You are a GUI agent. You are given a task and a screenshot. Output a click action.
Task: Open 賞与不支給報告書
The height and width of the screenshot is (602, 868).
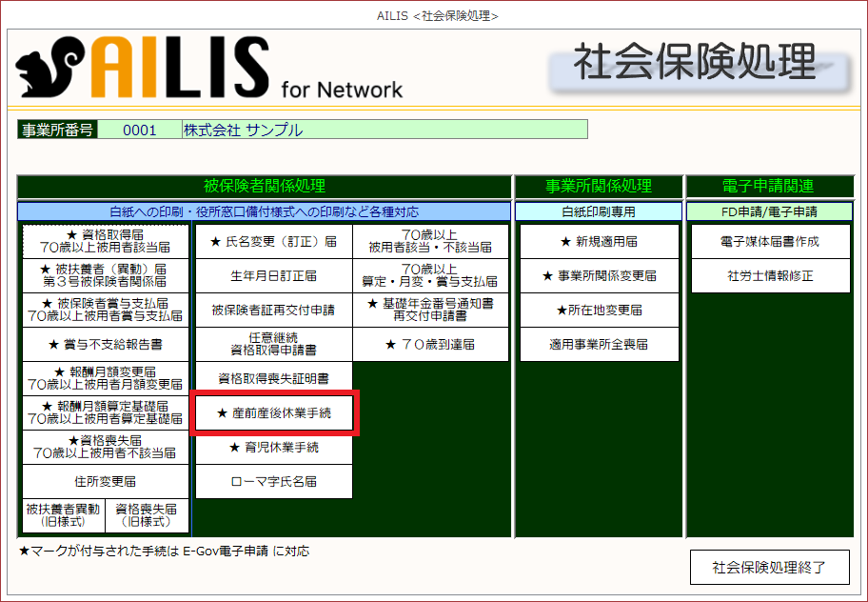(x=106, y=344)
